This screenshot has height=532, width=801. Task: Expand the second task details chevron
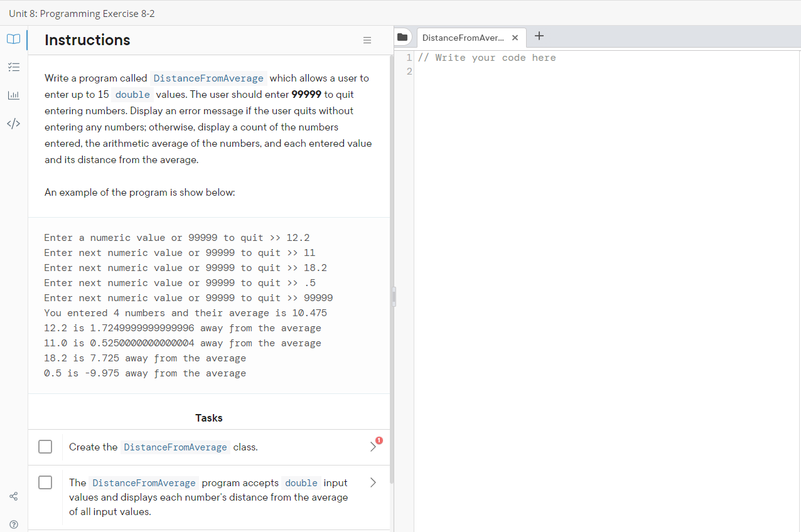click(x=373, y=482)
